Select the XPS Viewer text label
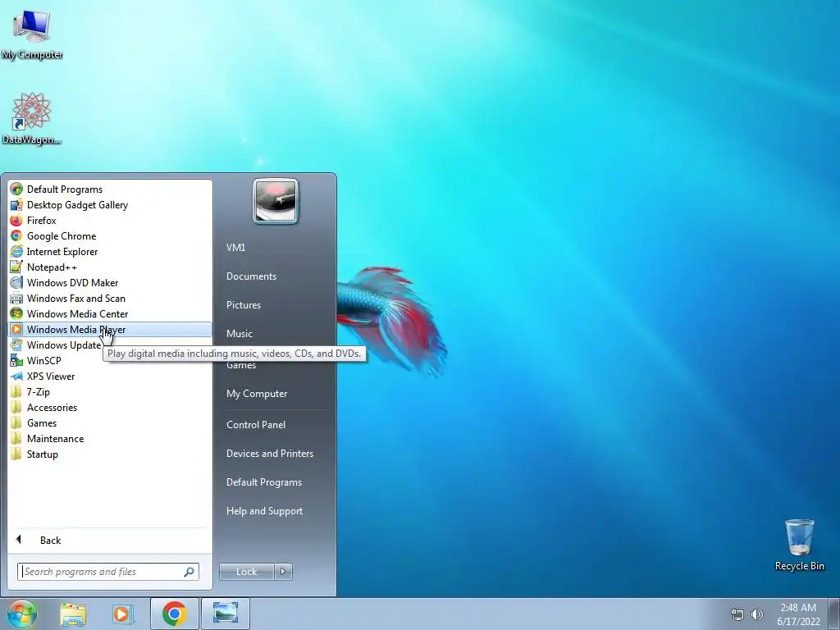 point(51,376)
